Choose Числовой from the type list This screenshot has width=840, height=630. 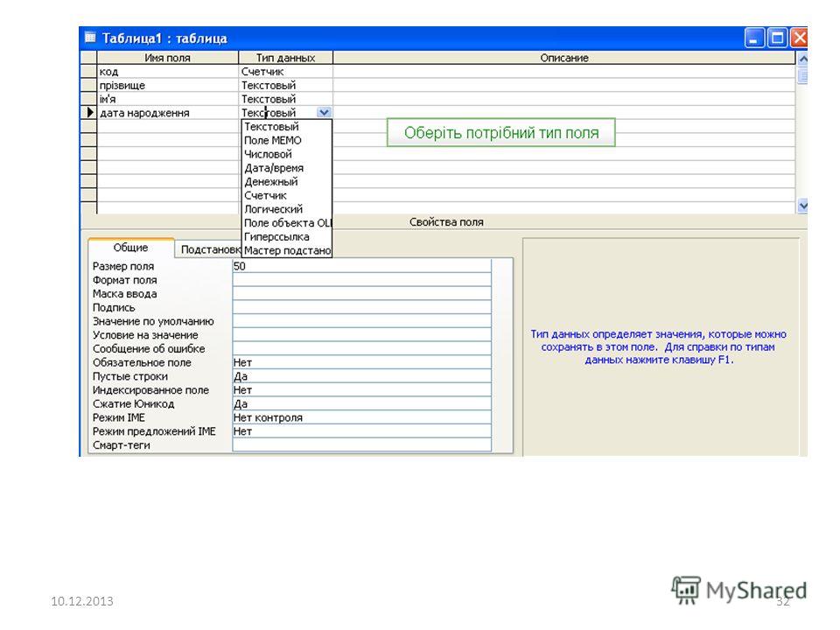[287, 154]
